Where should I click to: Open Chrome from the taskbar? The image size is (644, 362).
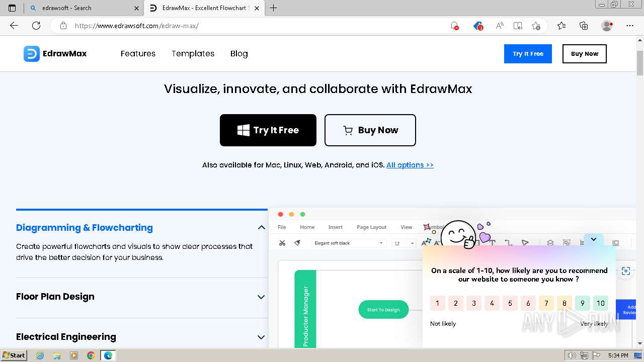click(91, 355)
